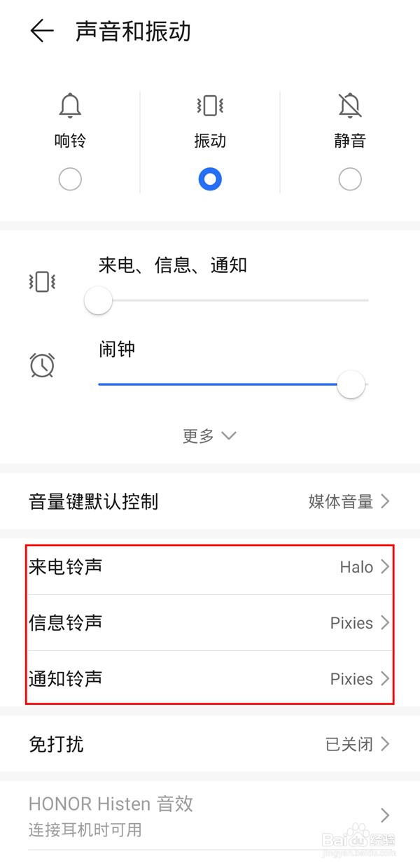
Task: Expand the 更多 volume options
Action: tap(209, 435)
